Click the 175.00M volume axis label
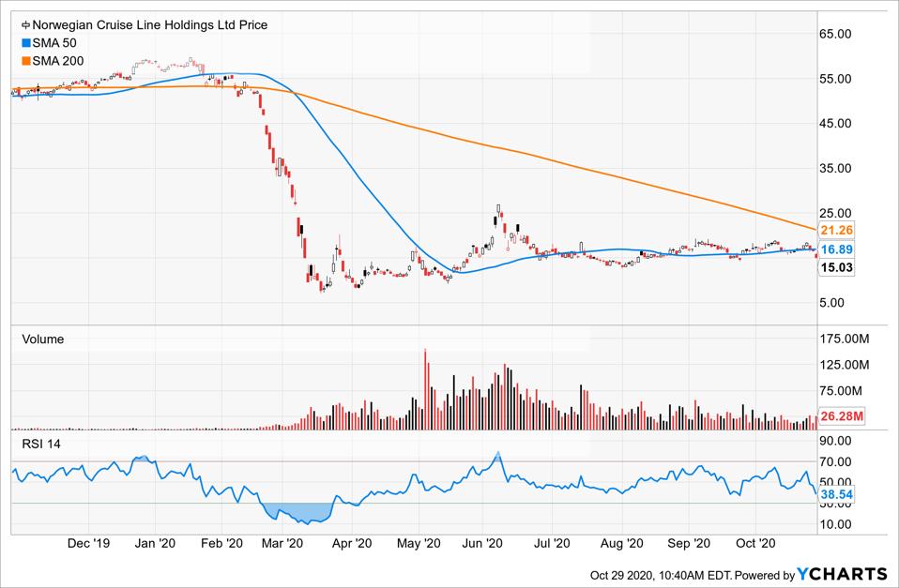Viewport: 899px width, 588px height. point(845,339)
